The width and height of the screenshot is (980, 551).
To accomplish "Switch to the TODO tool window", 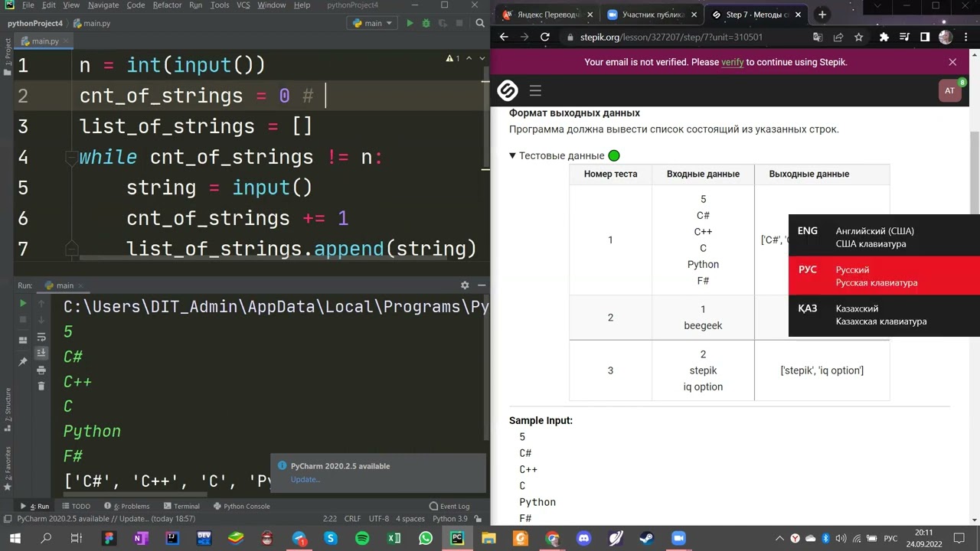I will click(x=77, y=506).
